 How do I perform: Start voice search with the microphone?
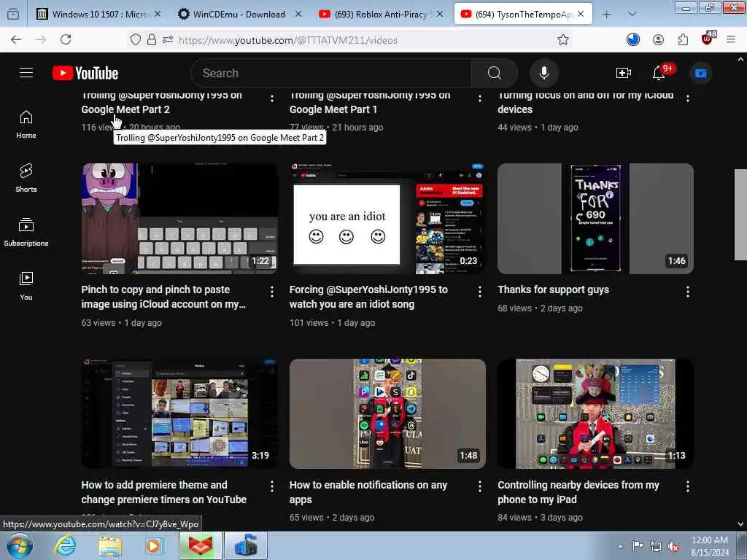click(544, 73)
